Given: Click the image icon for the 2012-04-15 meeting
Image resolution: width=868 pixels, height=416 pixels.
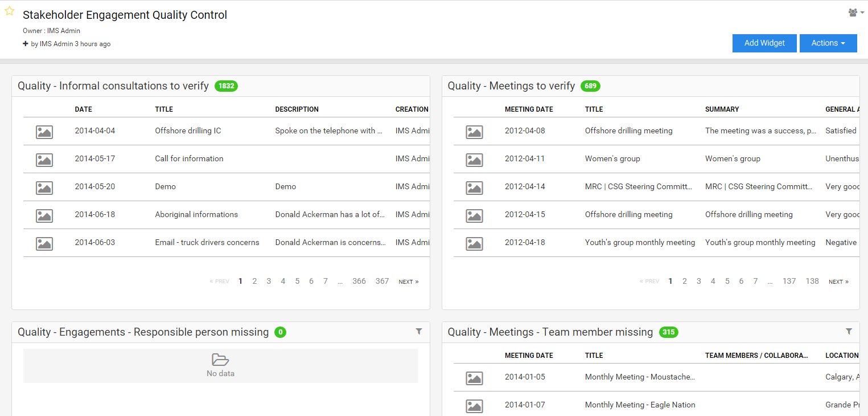Looking at the screenshot, I should click(x=475, y=216).
